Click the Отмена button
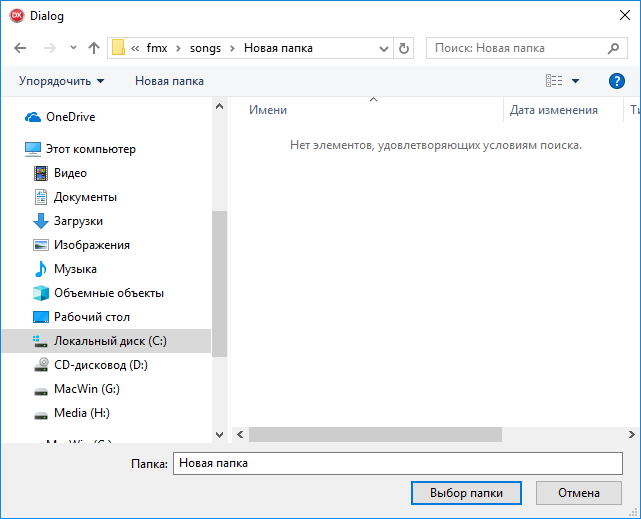Viewport: 641px width, 519px height. 578,493
